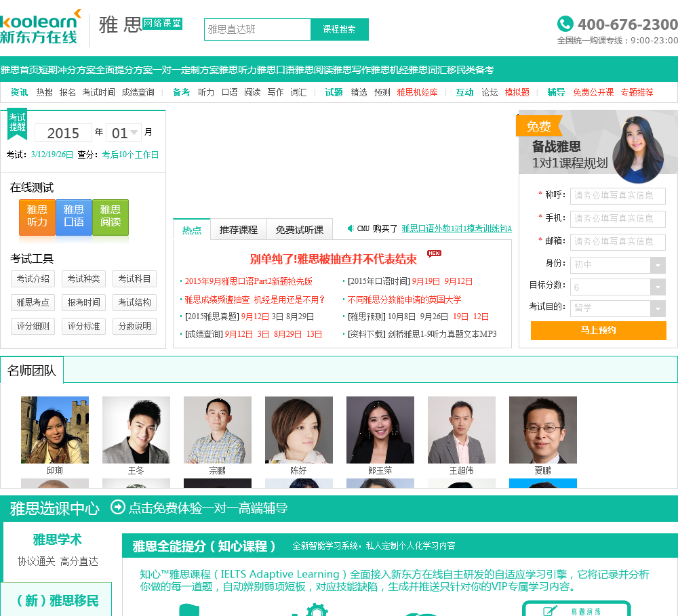Viewport: 678px width, 616px height.
Task: Open the 免费公开课 link
Action: tap(593, 92)
